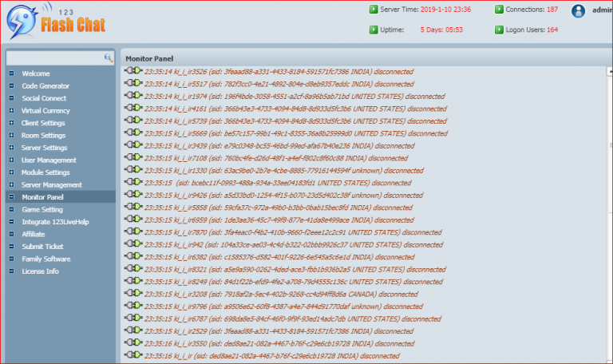This screenshot has width=613, height=364.
Task: Click scroll up arrow of monitor log
Action: point(610,72)
